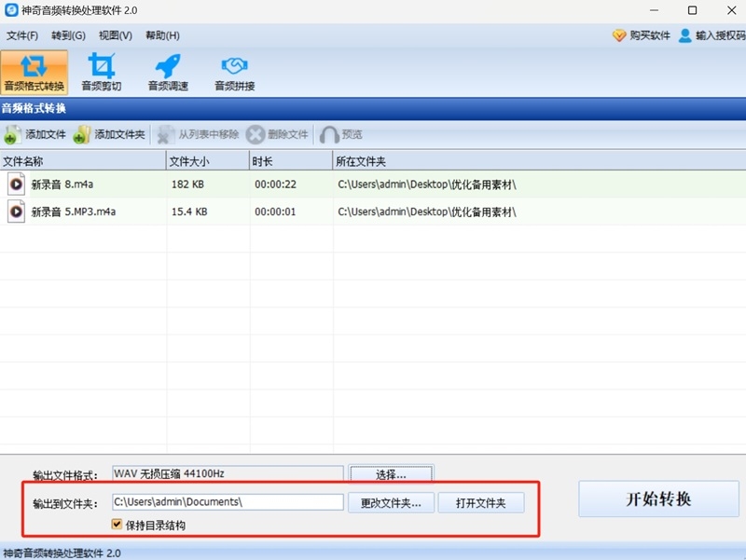Click the 预览 headphone button

click(341, 134)
